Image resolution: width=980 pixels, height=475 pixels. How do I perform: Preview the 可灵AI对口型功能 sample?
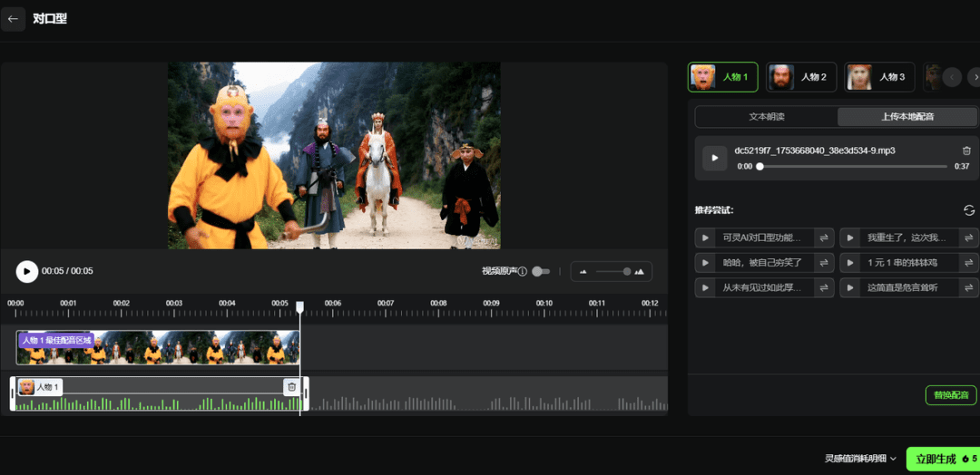pos(705,237)
